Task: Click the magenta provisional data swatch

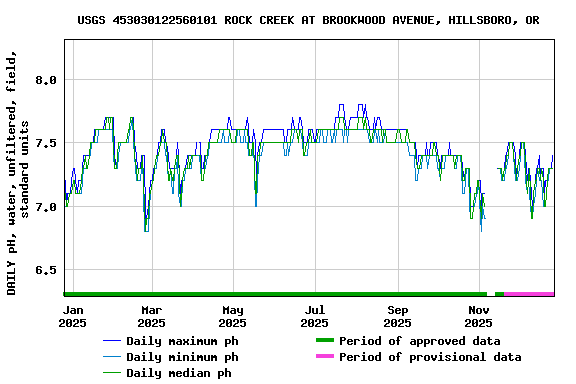Action: [325, 356]
